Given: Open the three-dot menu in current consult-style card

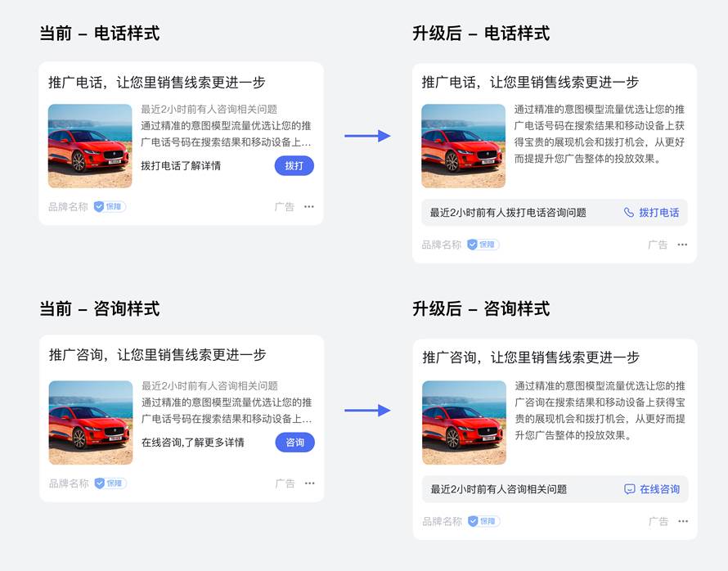Looking at the screenshot, I should pyautogui.click(x=309, y=483).
